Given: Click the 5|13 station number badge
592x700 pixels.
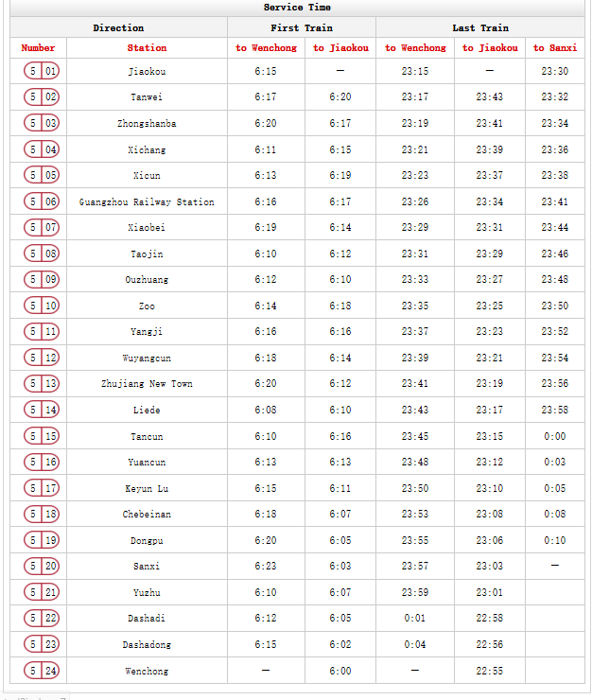Looking at the screenshot, I should click(x=42, y=384).
